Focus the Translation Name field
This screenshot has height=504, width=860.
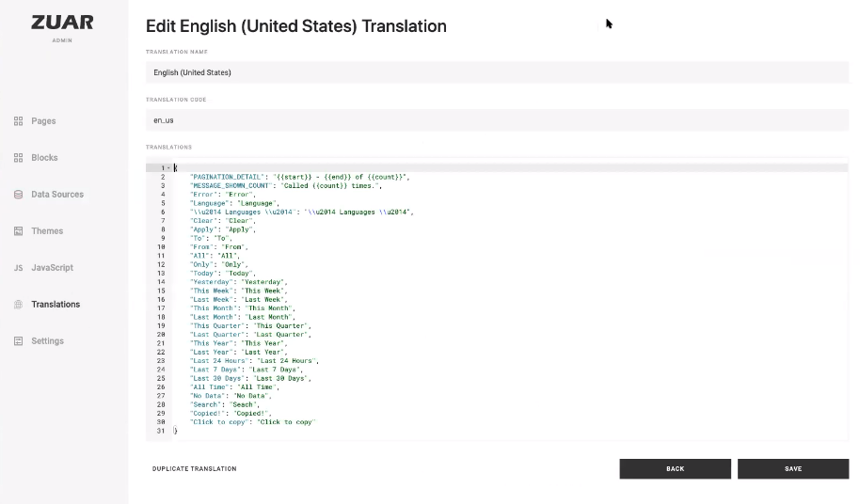pyautogui.click(x=497, y=72)
